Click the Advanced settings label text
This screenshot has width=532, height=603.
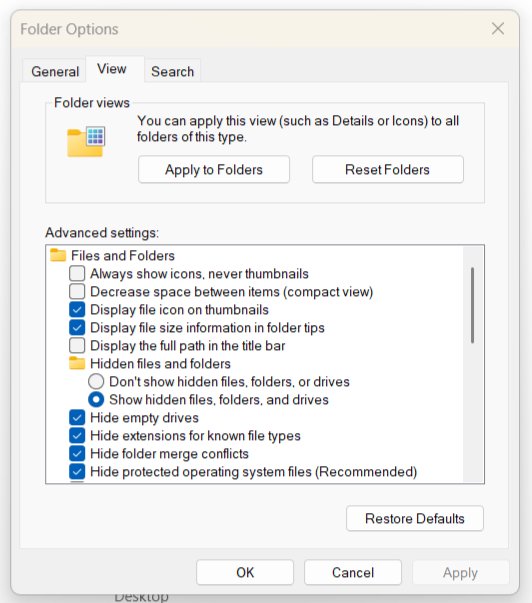[102, 233]
